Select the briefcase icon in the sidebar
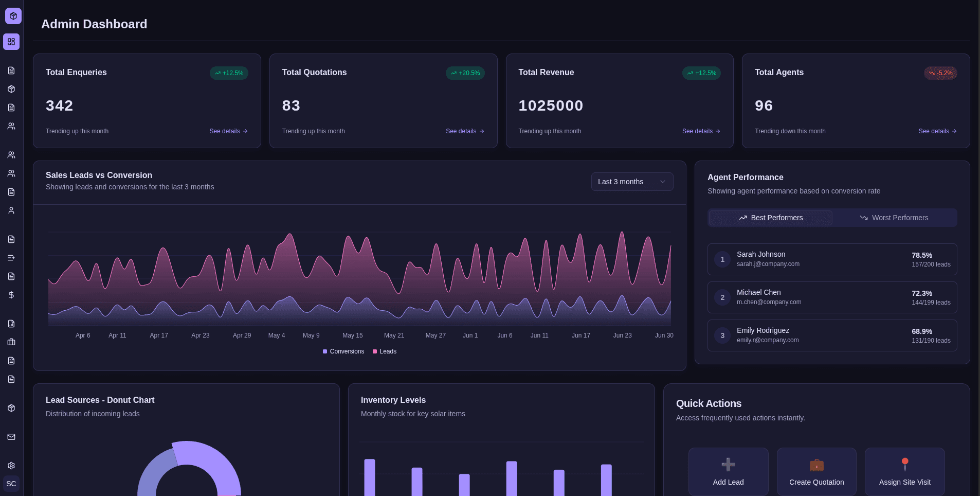The height and width of the screenshot is (496, 980). [11, 342]
